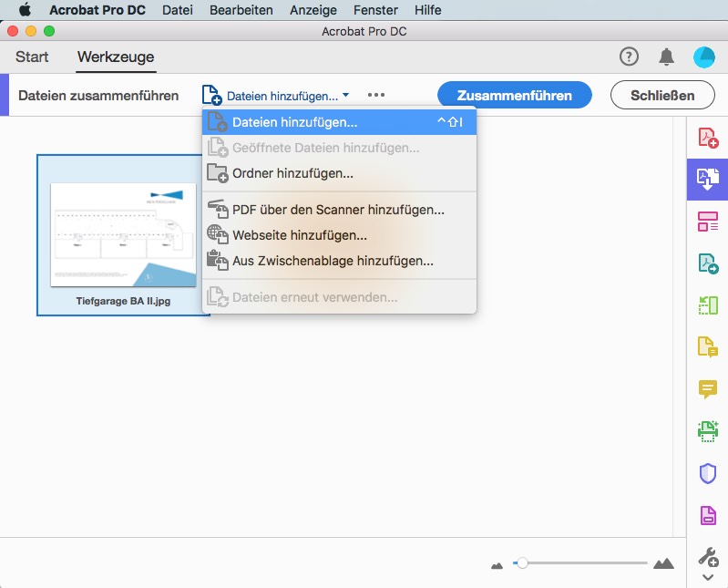Image resolution: width=728 pixels, height=588 pixels.
Task: Open the Acrobat Pro DC application menu
Action: pyautogui.click(x=97, y=10)
